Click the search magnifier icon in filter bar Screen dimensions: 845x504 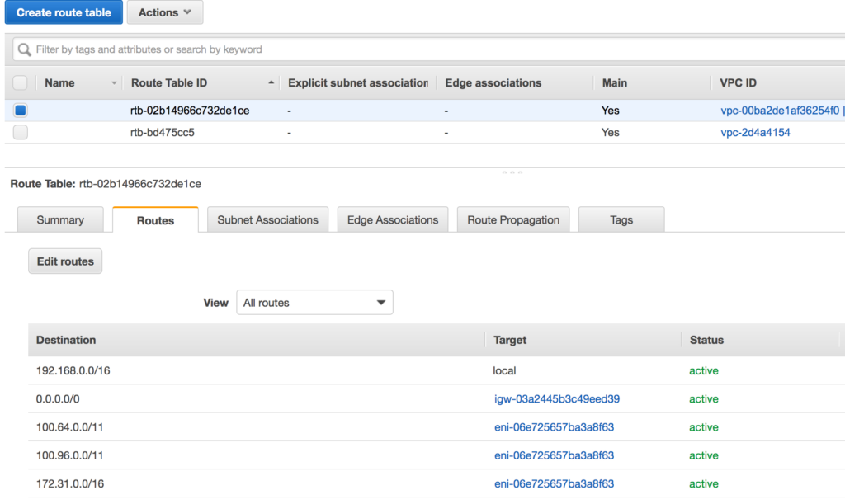tap(25, 49)
